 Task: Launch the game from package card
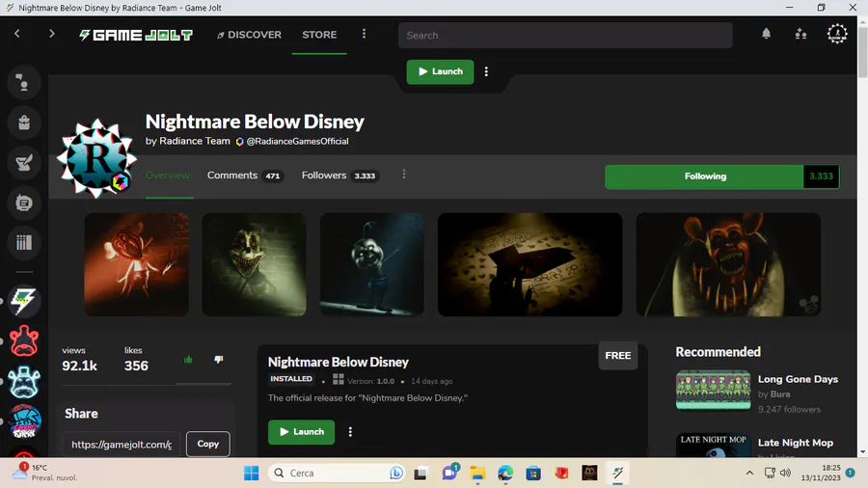pyautogui.click(x=301, y=432)
